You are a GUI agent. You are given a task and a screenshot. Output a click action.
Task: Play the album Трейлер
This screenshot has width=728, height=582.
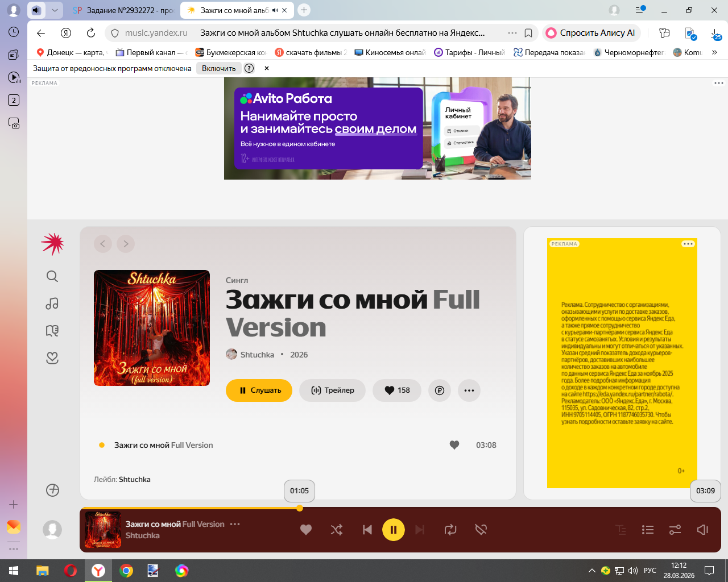pos(333,390)
